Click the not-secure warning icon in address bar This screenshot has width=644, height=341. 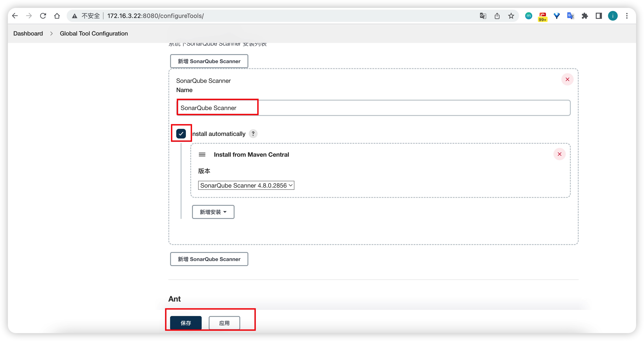75,16
